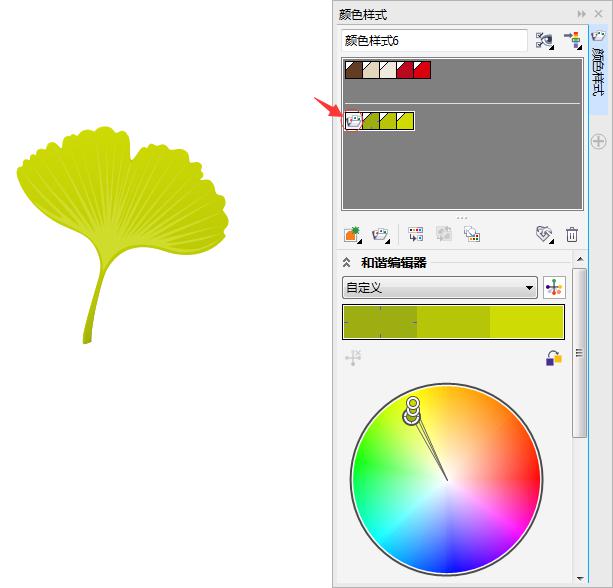The height and width of the screenshot is (588, 613).
Task: Select the harmony folder icon in the styles list
Action: click(353, 121)
